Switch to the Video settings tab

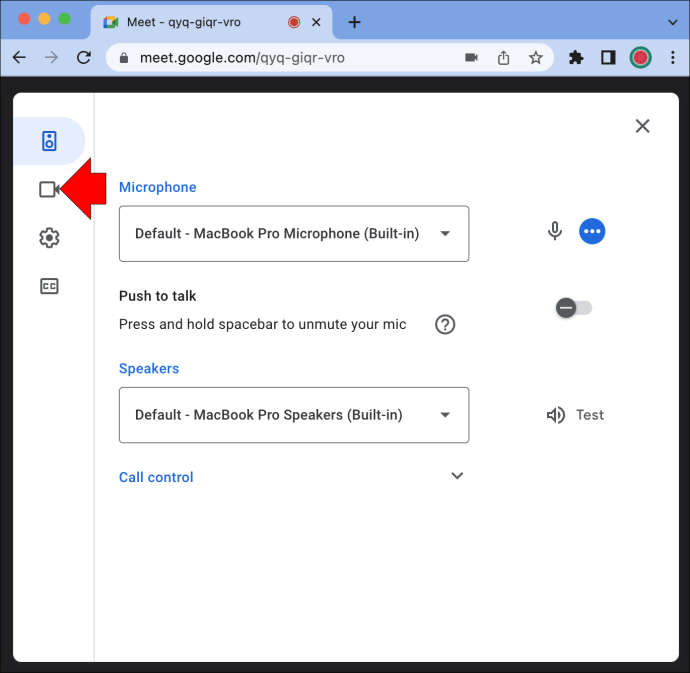point(48,189)
